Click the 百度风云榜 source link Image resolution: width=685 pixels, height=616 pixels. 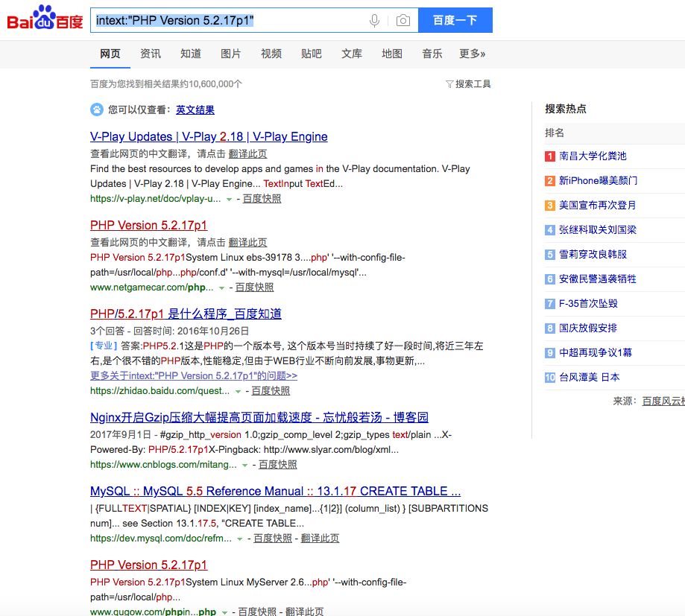(x=663, y=401)
